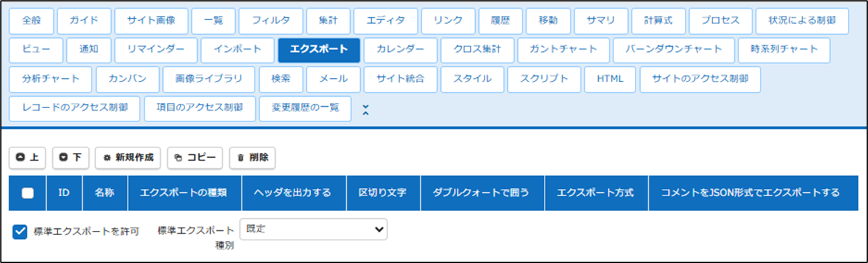The height and width of the screenshot is (263, 868).
Task: Tick the select-all checkbox in table header
Action: (x=27, y=194)
